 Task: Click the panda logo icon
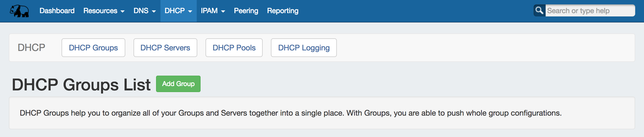click(x=19, y=11)
